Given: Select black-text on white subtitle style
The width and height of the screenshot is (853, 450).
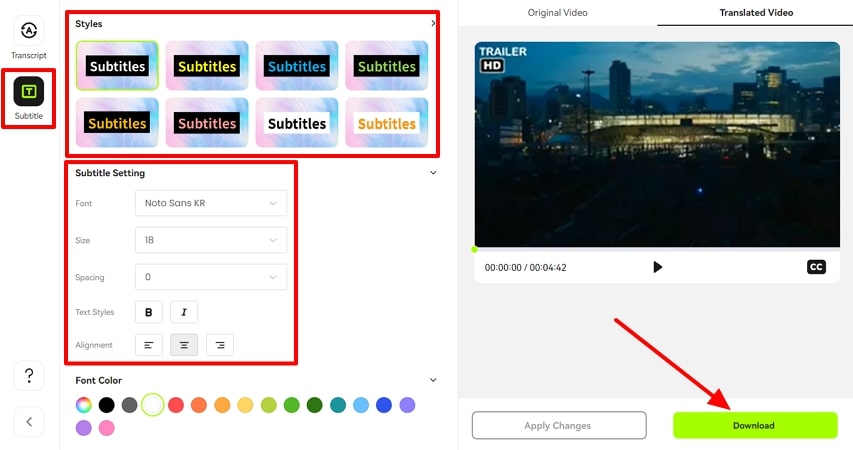Looking at the screenshot, I should (297, 123).
